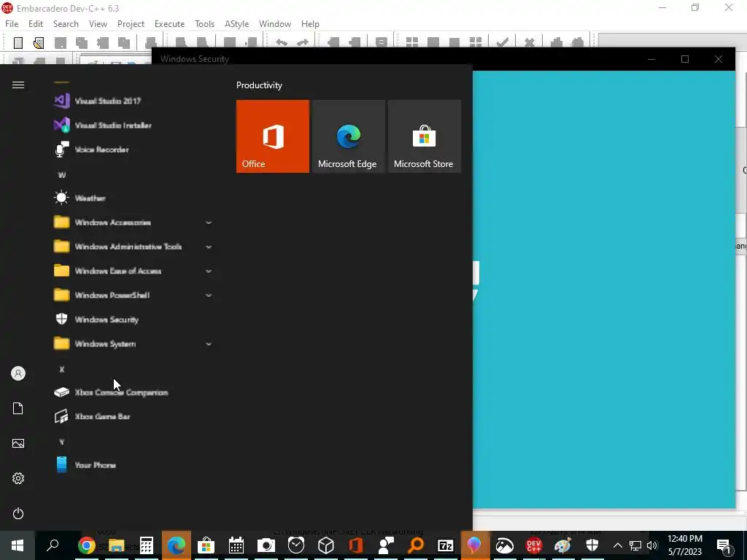The height and width of the screenshot is (560, 747).
Task: Click the Windows Start button
Action: [18, 545]
